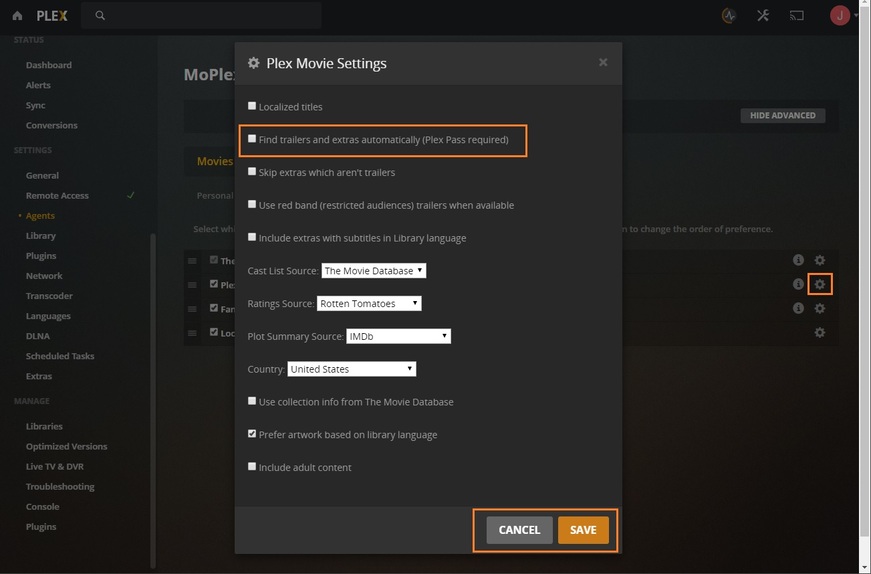Click the sidebar scrollbar thumb
871x574 pixels.
[x=153, y=400]
